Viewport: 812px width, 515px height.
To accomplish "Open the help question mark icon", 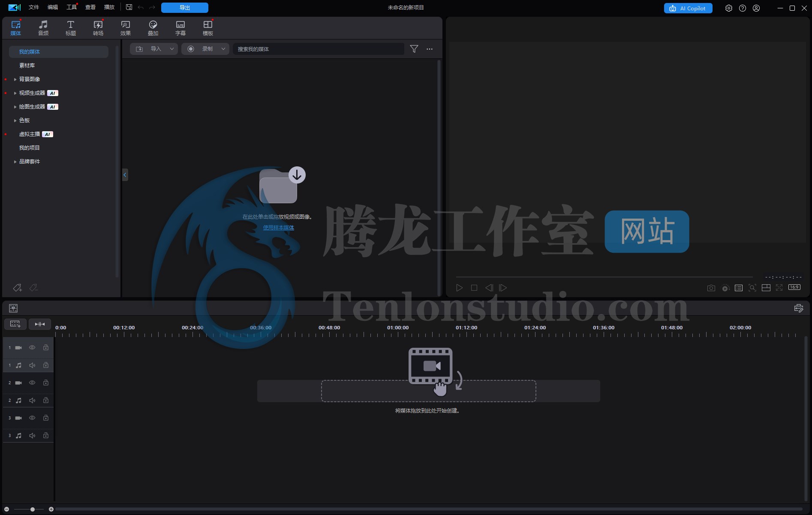I will coord(743,8).
